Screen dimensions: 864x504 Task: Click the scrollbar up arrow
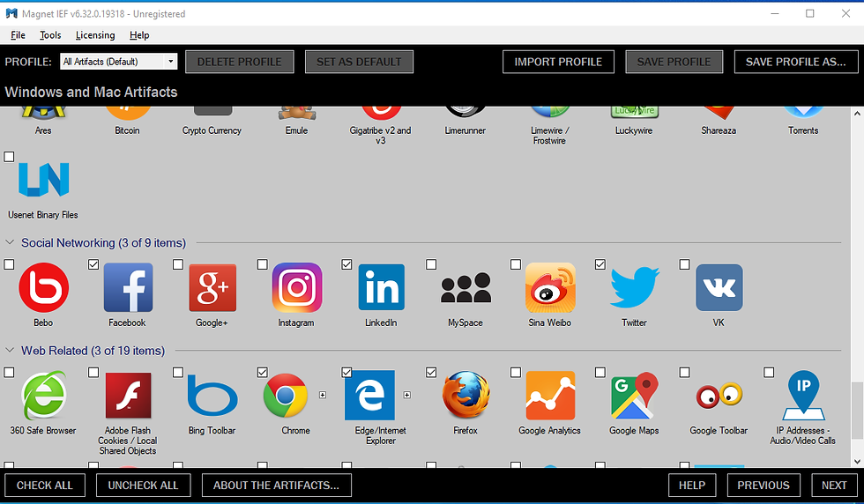[x=857, y=114]
